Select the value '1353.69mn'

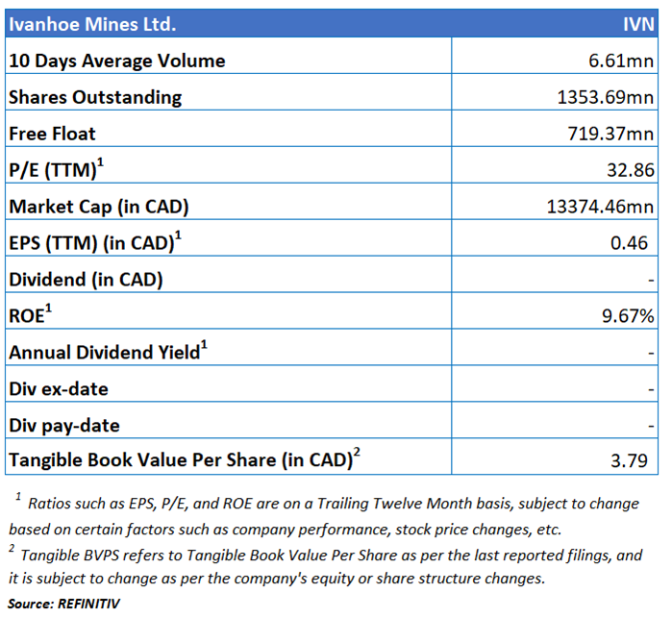[605, 97]
